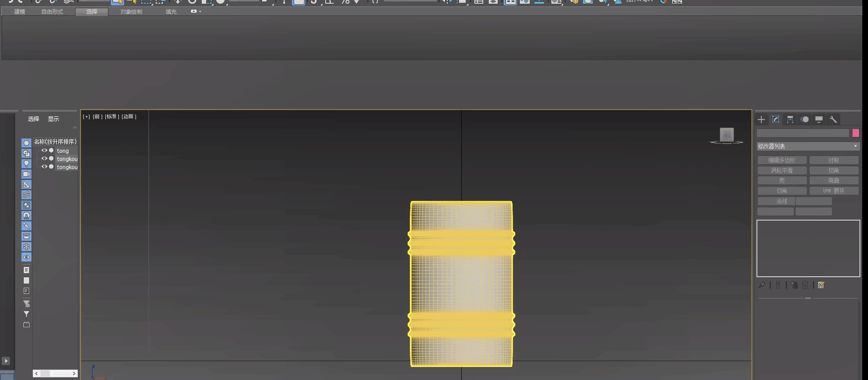
Task: Toggle the Display Cameras filter icon
Action: pyautogui.click(x=26, y=174)
